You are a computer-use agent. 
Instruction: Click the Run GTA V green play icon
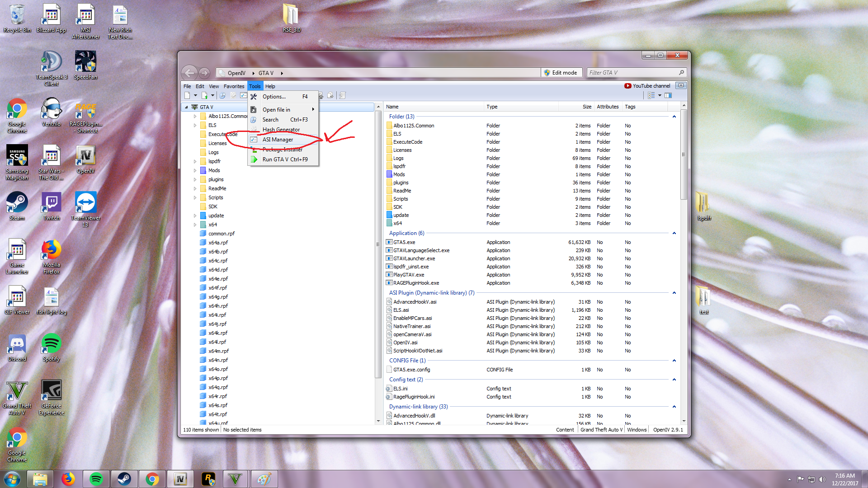(254, 160)
